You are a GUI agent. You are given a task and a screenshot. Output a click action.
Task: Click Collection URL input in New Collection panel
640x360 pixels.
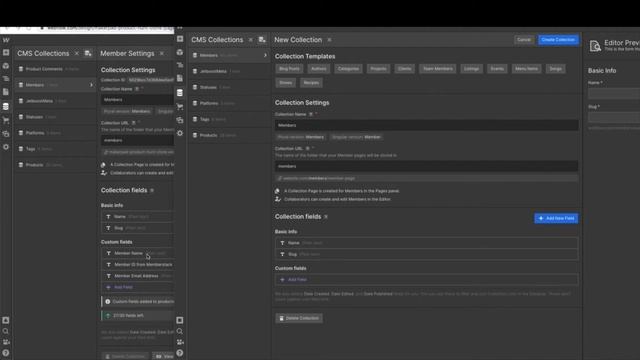click(x=427, y=166)
